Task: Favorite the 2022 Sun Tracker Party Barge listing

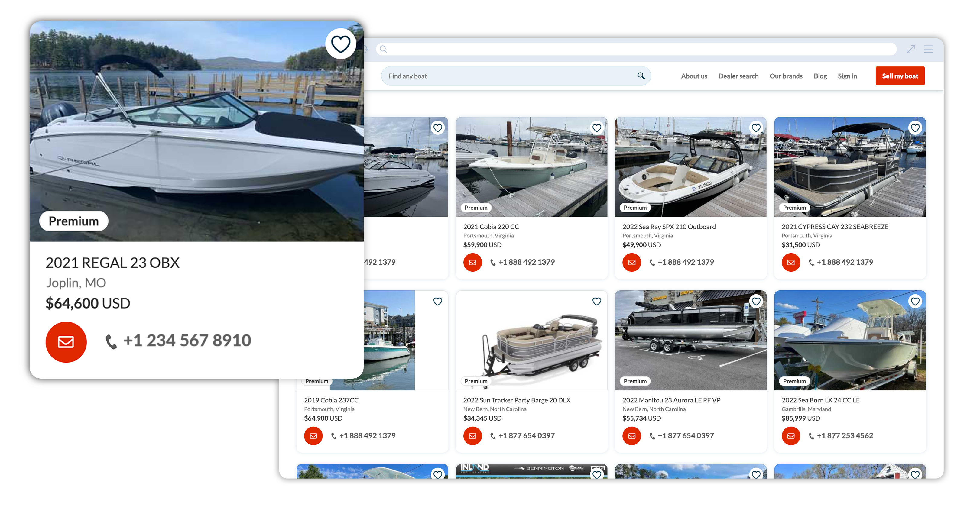Action: click(596, 302)
